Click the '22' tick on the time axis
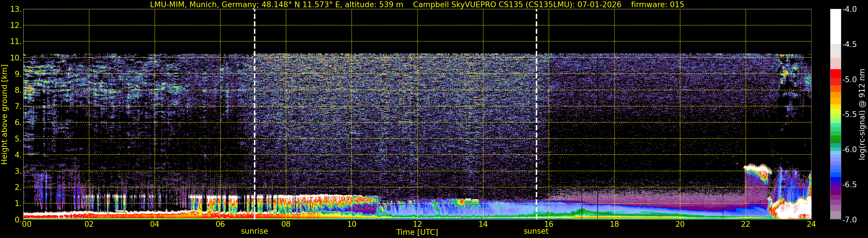The image size is (868, 238). click(x=746, y=224)
